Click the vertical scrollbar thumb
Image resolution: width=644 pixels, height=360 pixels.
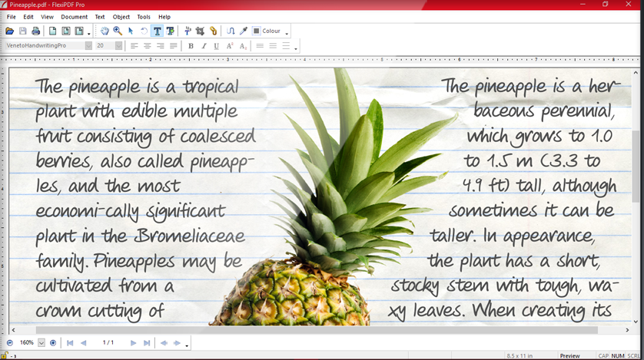[x=636, y=166]
